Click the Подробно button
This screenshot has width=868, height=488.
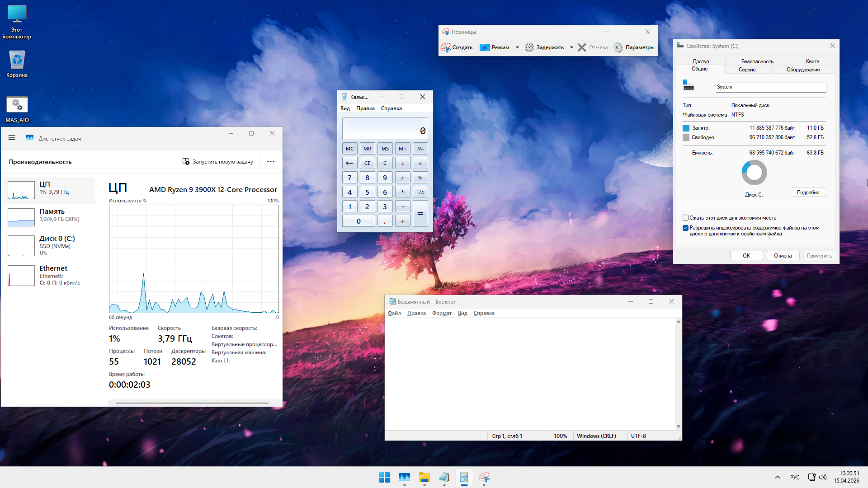click(808, 192)
